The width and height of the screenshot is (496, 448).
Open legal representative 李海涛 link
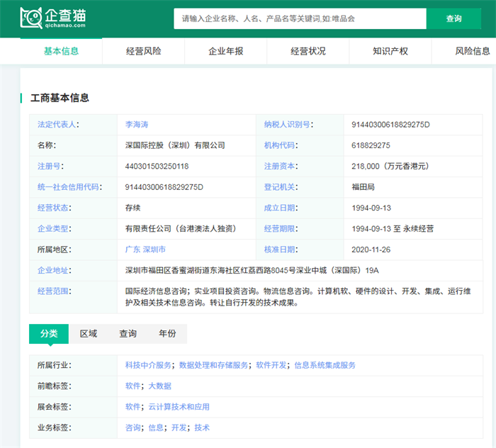click(137, 125)
